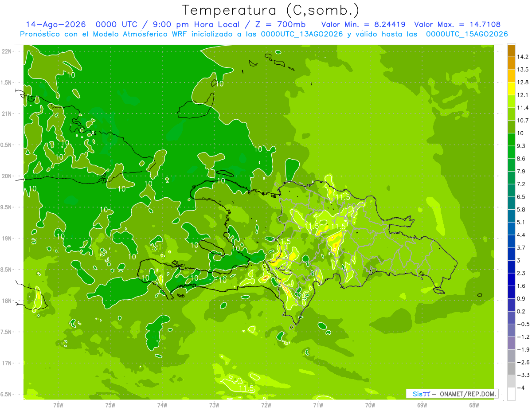Click the 76W longitude axis label
532x411 pixels.
point(58,405)
